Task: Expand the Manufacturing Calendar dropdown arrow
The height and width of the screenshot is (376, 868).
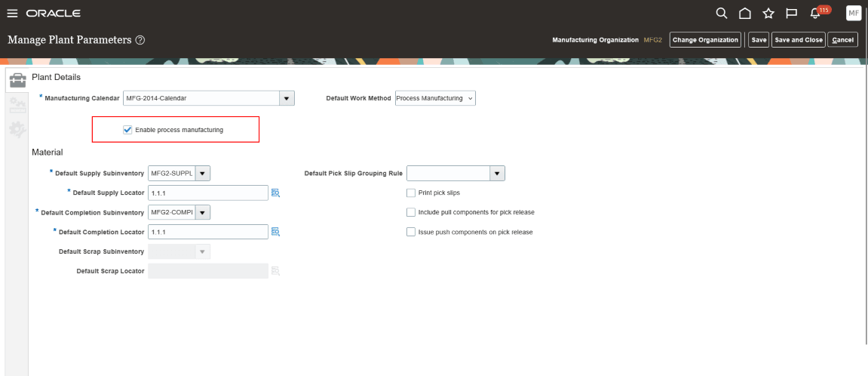Action: [287, 98]
